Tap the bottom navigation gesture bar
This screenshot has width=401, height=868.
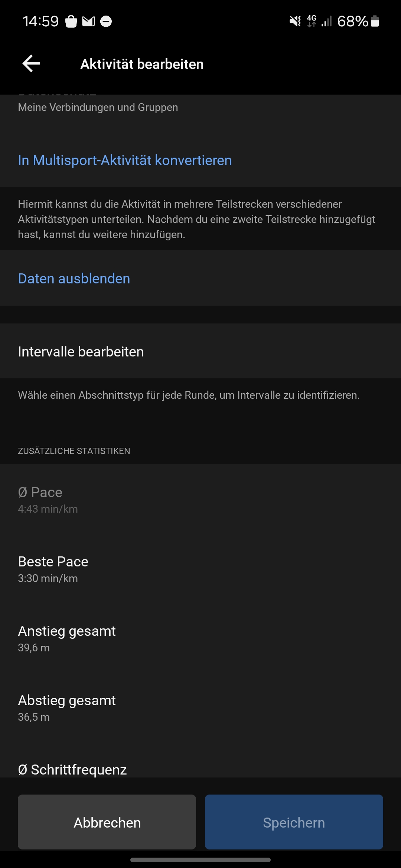pos(200,859)
